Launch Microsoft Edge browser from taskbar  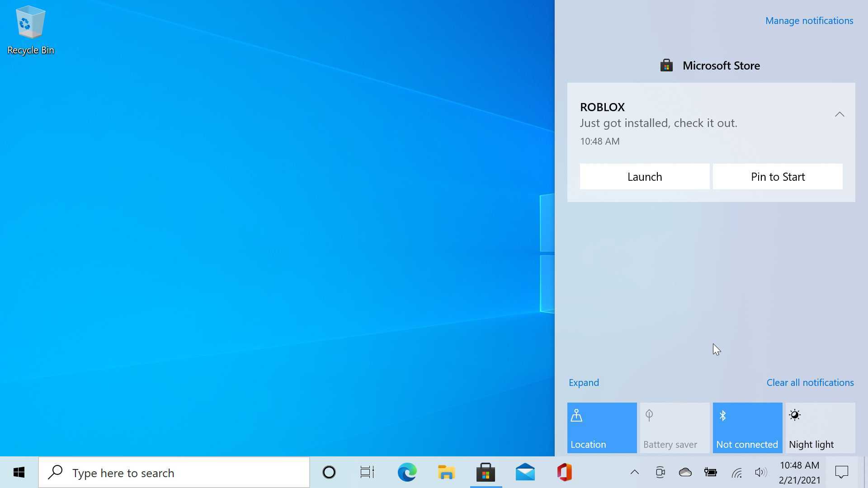[407, 473]
